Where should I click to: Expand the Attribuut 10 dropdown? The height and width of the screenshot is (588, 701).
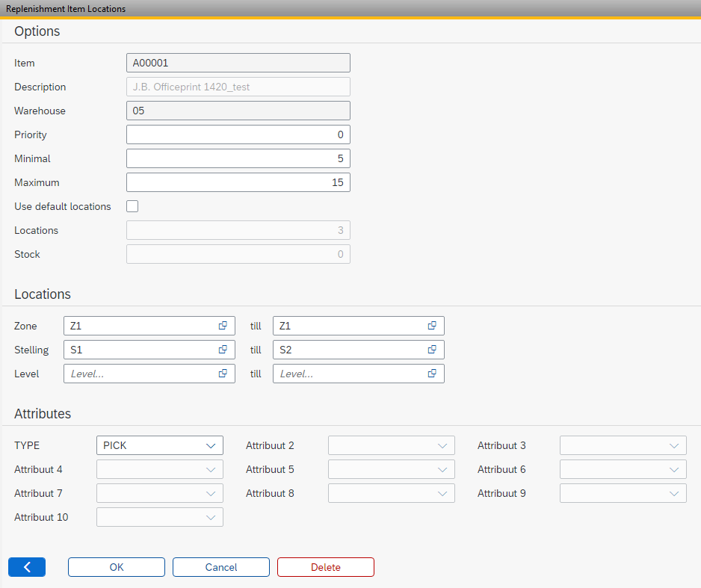pos(211,517)
